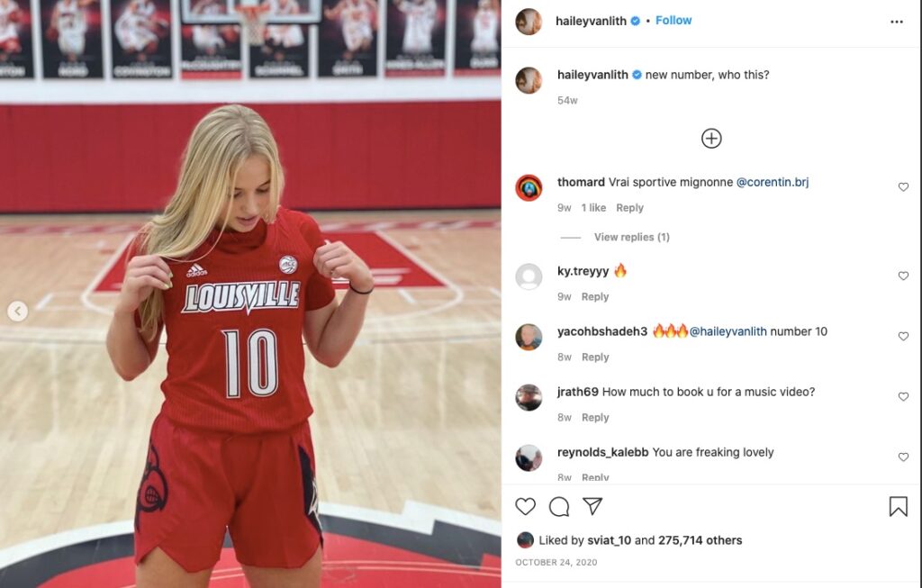922x588 pixels.
Task: Like jrath69's comment heart
Action: [x=903, y=397]
